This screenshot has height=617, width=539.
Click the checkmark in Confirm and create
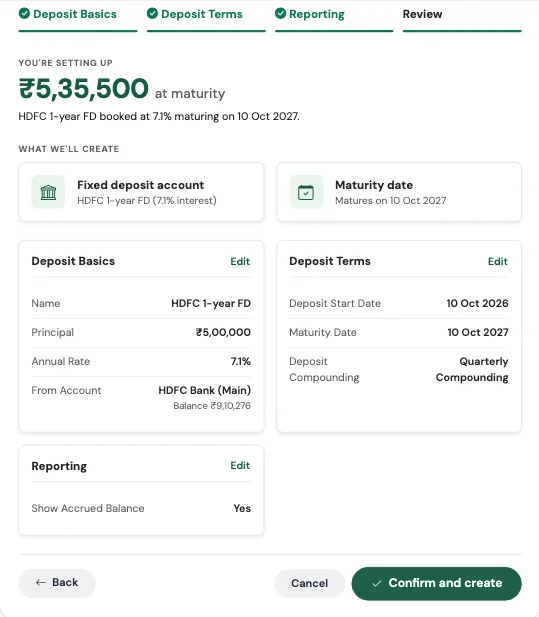377,584
